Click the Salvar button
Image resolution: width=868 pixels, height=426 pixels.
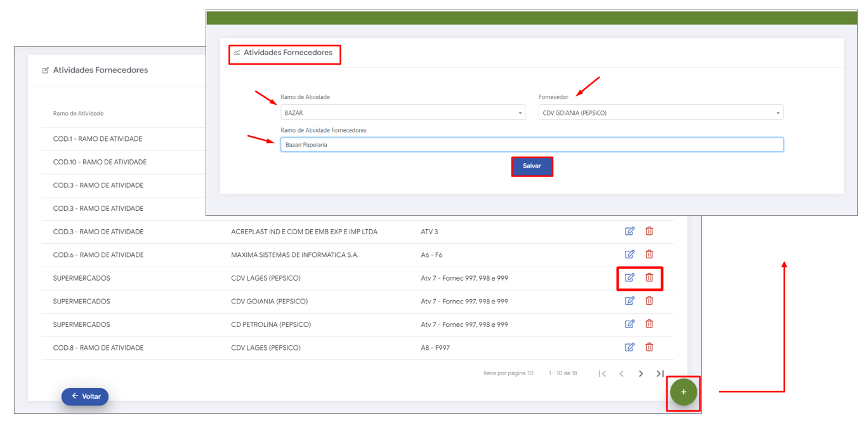pyautogui.click(x=532, y=166)
